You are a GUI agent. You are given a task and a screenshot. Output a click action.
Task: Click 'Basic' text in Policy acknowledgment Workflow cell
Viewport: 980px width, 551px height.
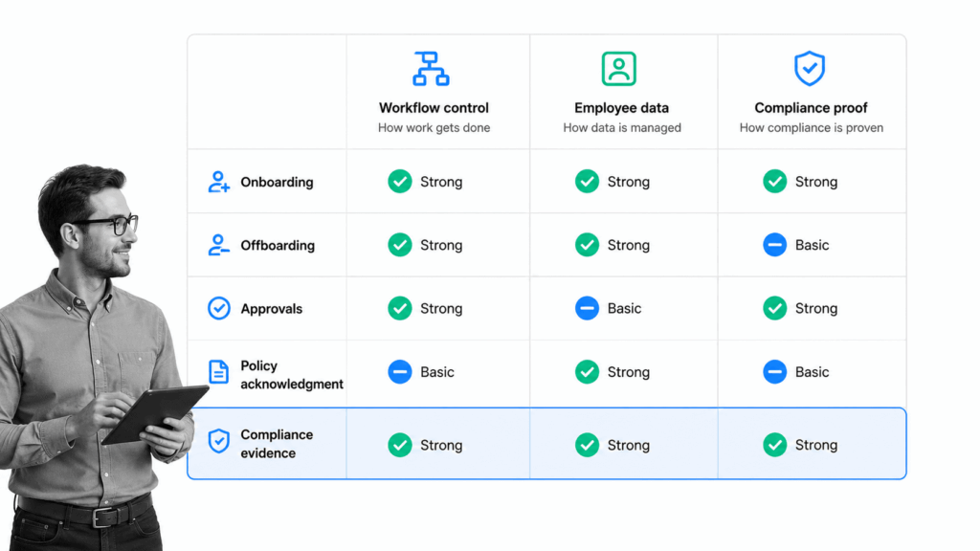tap(436, 372)
